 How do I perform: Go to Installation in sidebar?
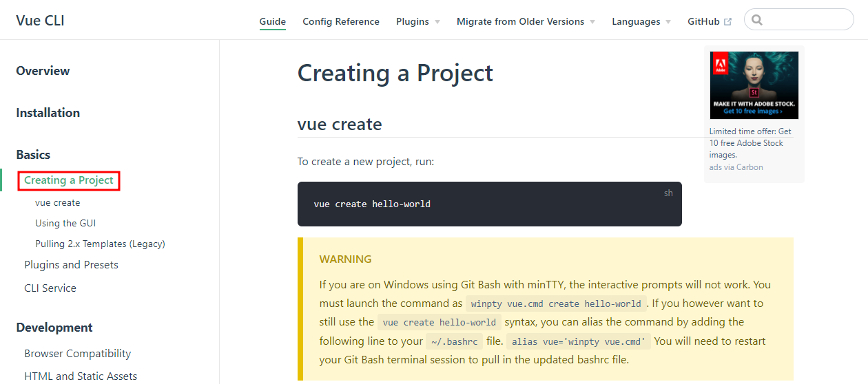48,113
